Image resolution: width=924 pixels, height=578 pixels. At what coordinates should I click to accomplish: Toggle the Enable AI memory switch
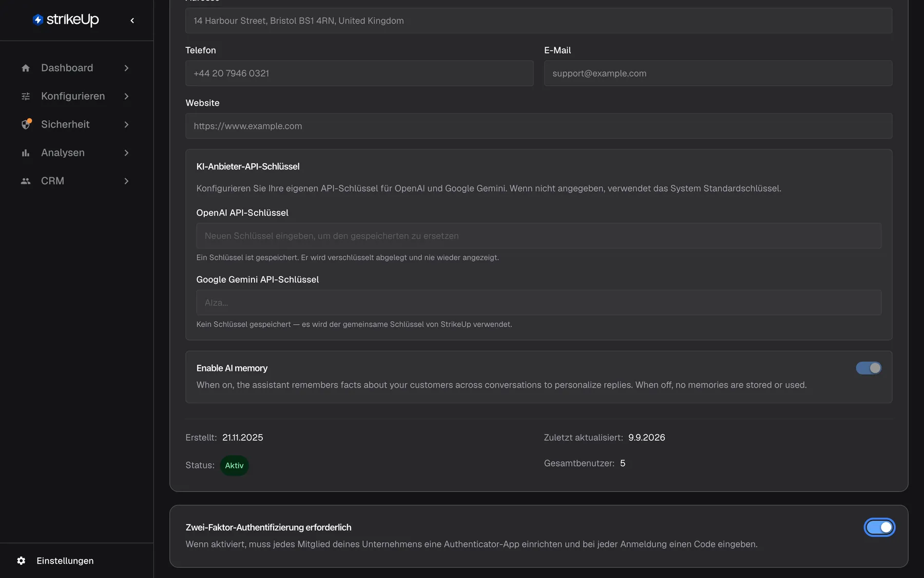pyautogui.click(x=869, y=368)
